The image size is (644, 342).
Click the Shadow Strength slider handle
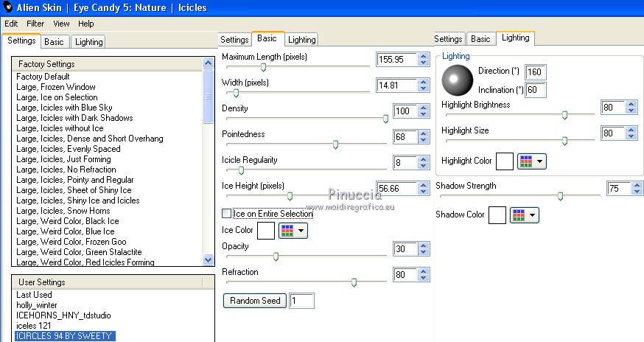coord(560,197)
